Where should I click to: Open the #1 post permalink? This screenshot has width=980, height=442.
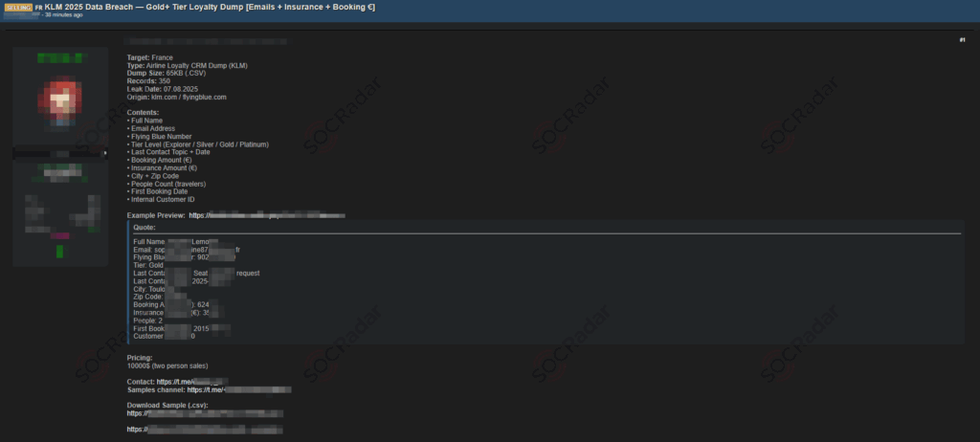(963, 40)
